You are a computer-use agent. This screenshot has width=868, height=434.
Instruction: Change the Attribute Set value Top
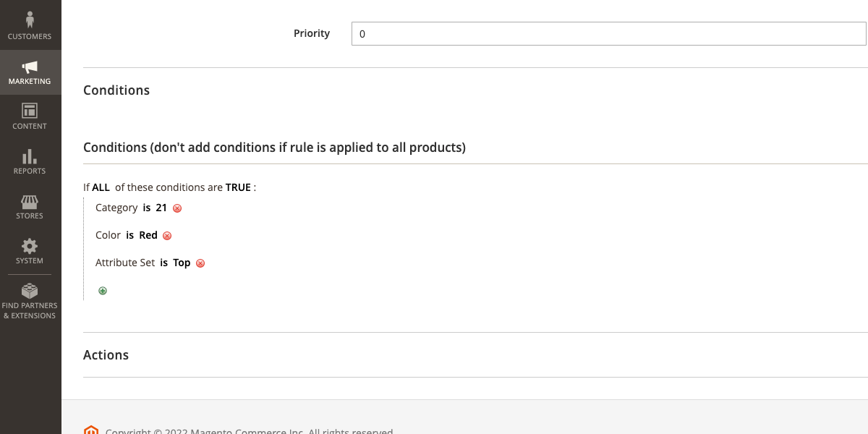182,263
